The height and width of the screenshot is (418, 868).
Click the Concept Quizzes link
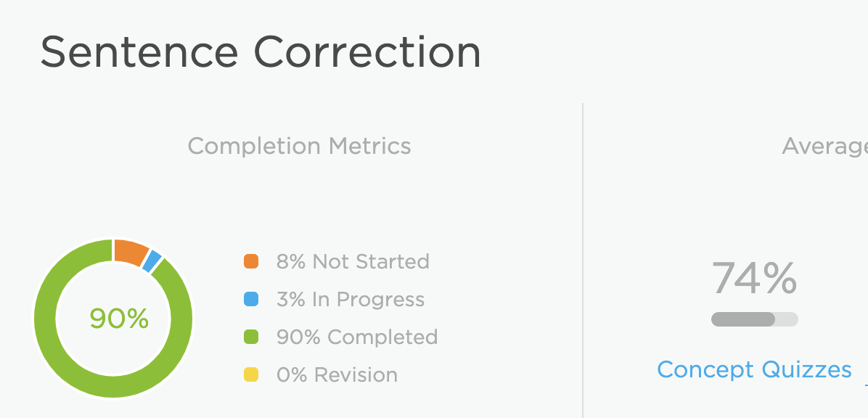point(754,369)
